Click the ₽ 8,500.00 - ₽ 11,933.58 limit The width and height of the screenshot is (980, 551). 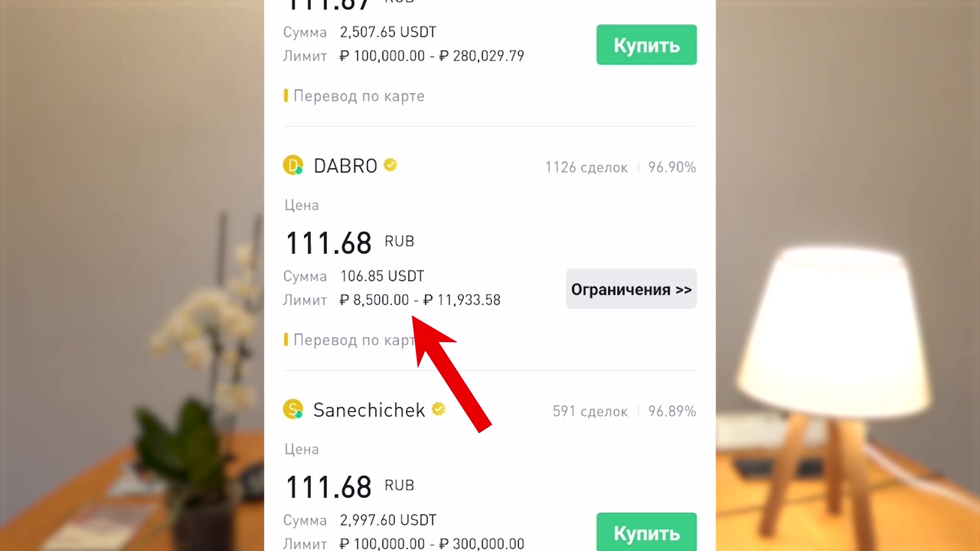coord(420,300)
